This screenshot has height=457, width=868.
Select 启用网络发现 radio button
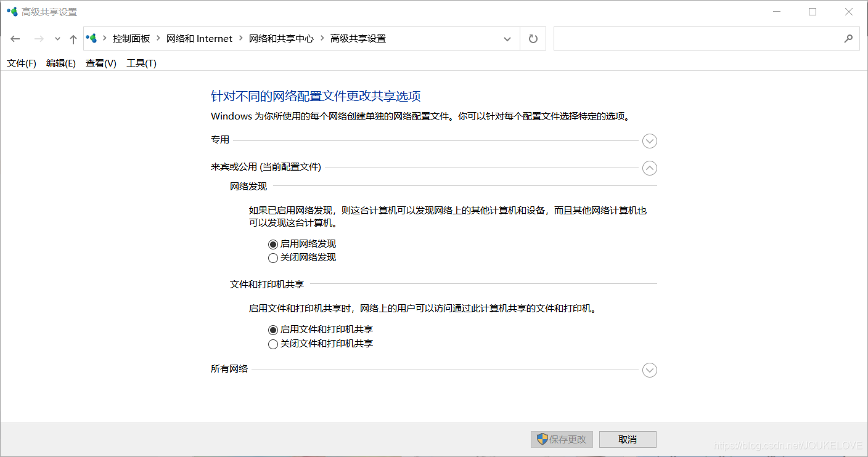273,245
